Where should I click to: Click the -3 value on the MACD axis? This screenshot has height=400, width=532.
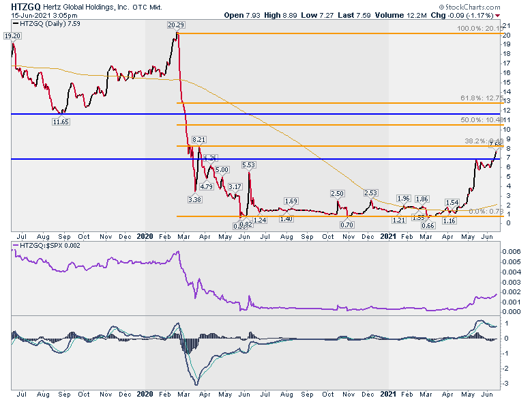click(505, 384)
